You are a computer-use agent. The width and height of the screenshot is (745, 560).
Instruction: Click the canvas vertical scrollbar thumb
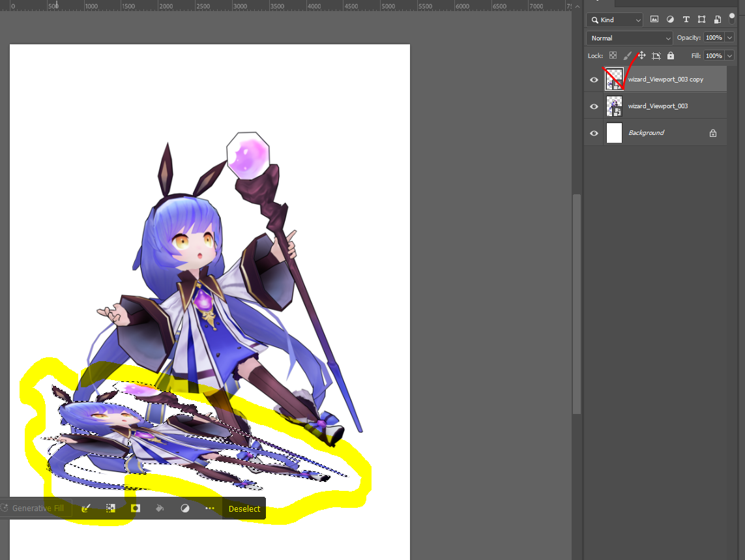pyautogui.click(x=577, y=304)
